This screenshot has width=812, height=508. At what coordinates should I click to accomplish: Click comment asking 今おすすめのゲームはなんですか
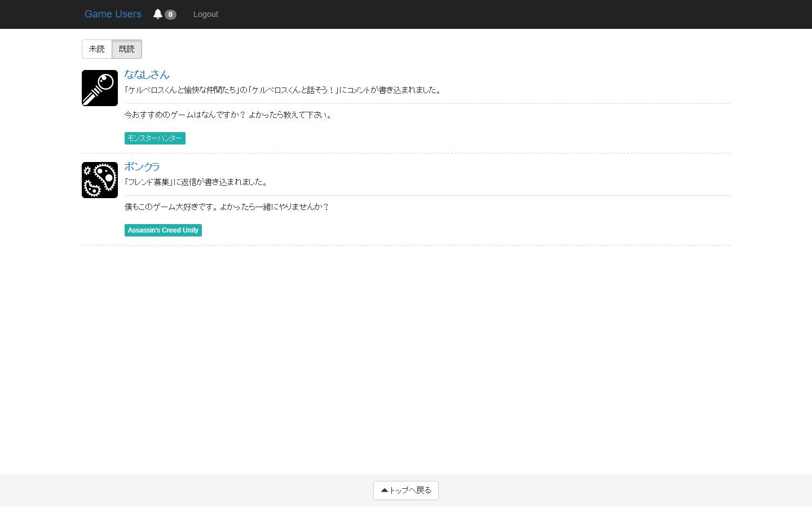click(x=228, y=115)
